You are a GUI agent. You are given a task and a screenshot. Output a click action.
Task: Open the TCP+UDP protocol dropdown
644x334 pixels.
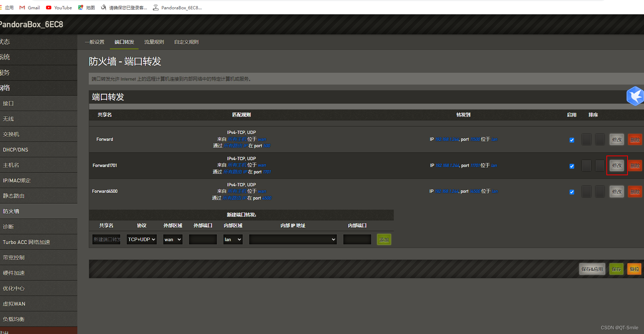point(142,239)
